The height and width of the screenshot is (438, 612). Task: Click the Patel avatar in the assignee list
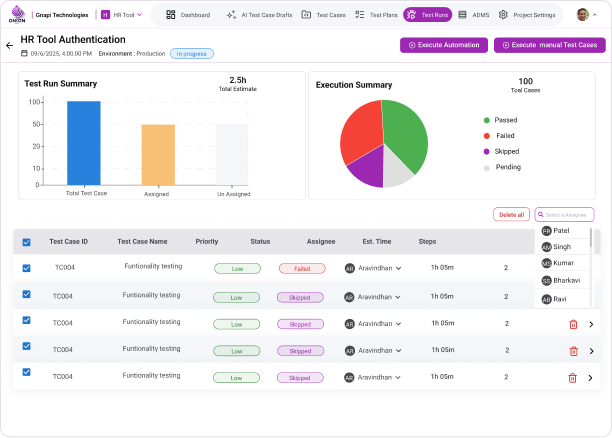[546, 231]
